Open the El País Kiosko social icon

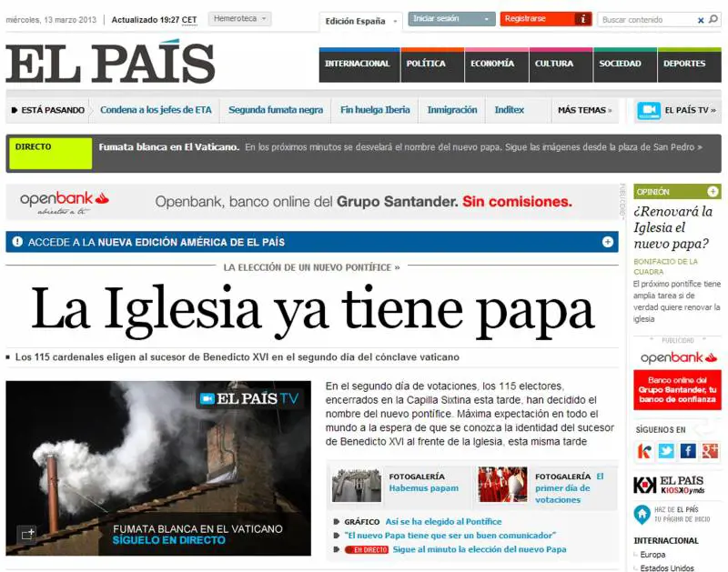[x=644, y=451]
